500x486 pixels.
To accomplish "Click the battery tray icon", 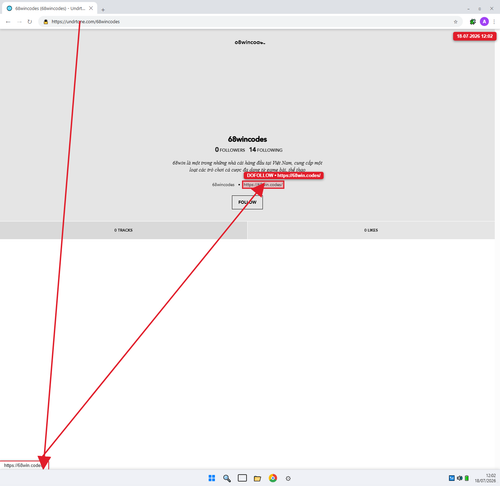I will tap(467, 478).
